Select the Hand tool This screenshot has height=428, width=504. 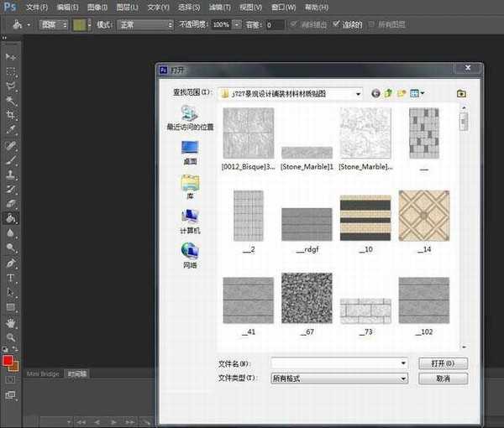[11, 322]
